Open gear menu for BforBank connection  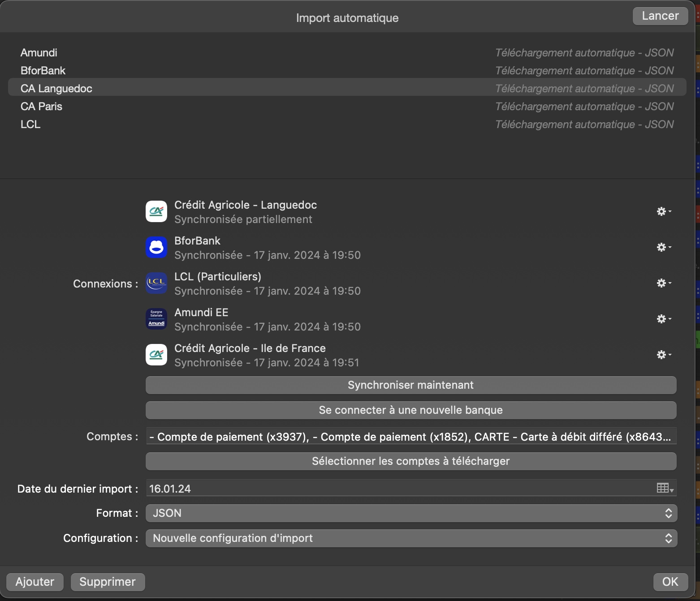664,247
